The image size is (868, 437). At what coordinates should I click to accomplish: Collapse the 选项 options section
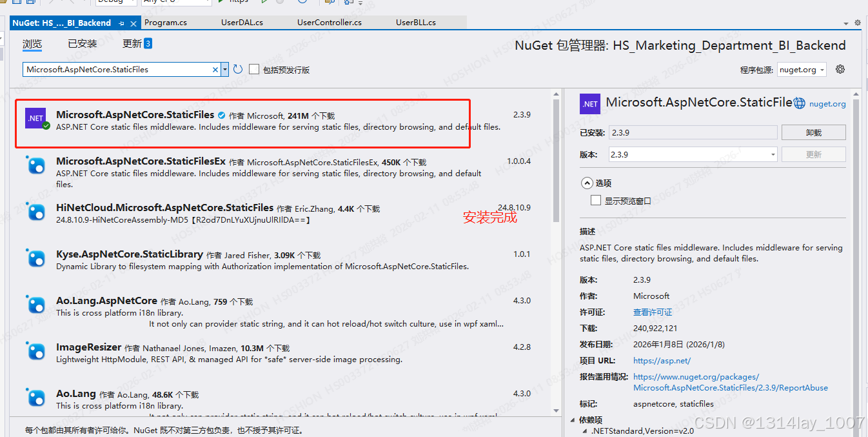pos(586,183)
